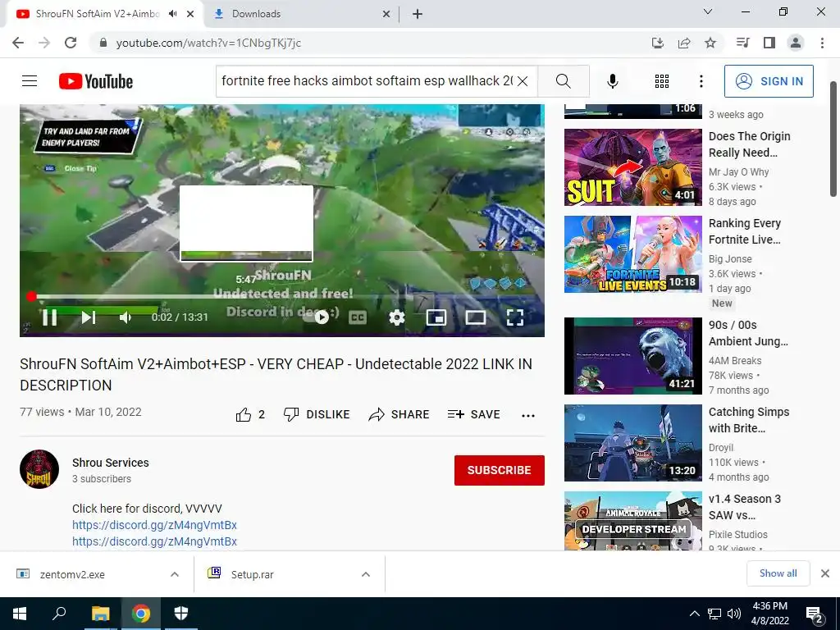Open the first discord.gg/zM4ngVmtBx link
The width and height of the screenshot is (840, 630).
[154, 525]
